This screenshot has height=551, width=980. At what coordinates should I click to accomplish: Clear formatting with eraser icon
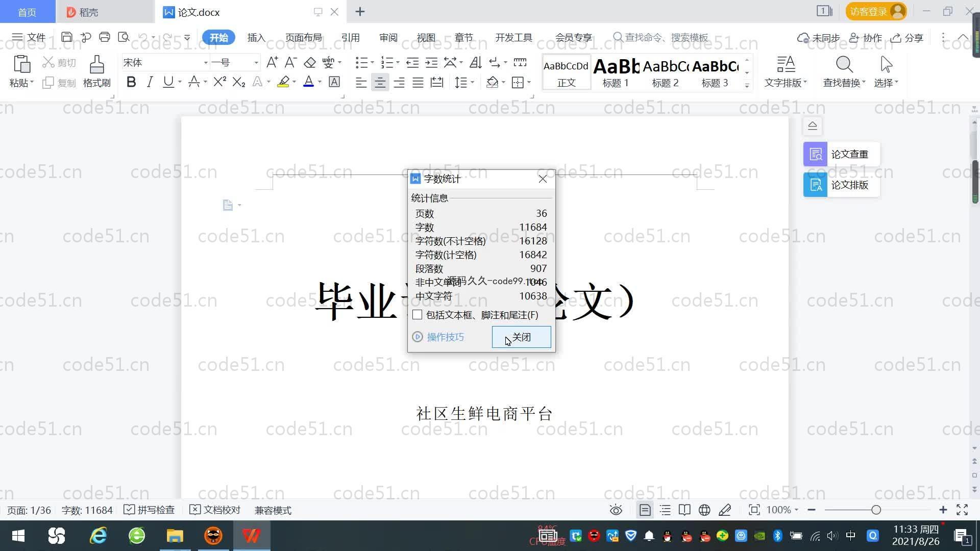tap(310, 63)
